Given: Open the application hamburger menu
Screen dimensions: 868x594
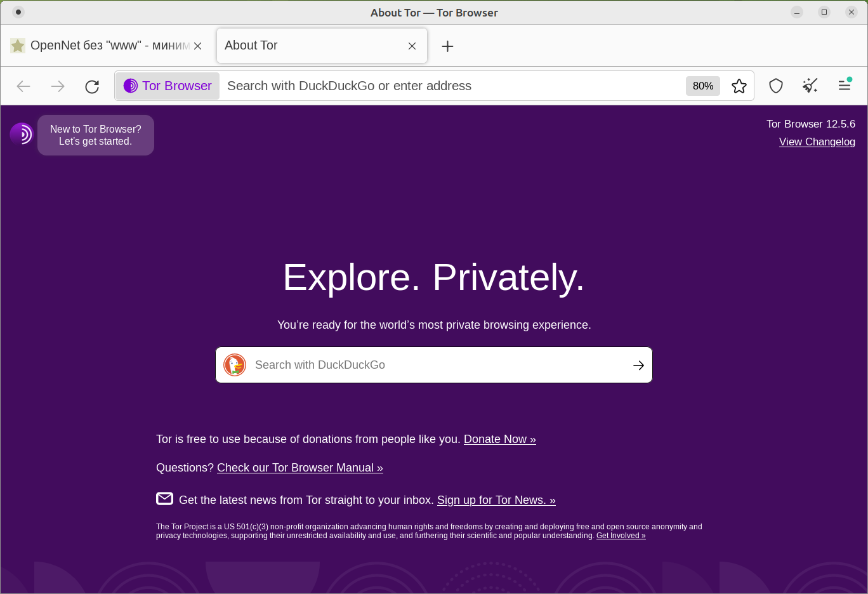Looking at the screenshot, I should [845, 85].
